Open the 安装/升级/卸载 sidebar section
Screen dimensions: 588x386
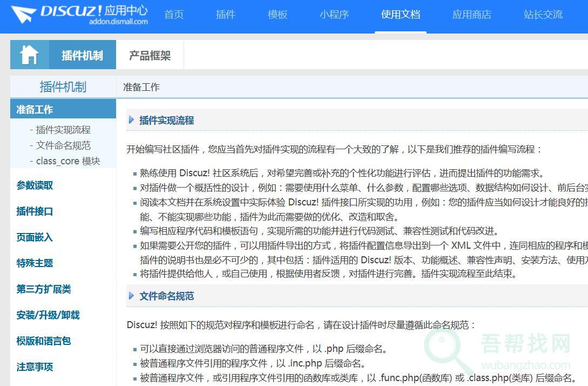(48, 315)
